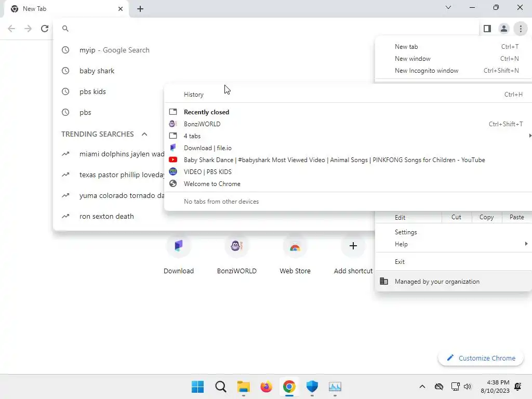Open Settings in the Chrome menu
This screenshot has height=399, width=532.
pyautogui.click(x=453, y=232)
